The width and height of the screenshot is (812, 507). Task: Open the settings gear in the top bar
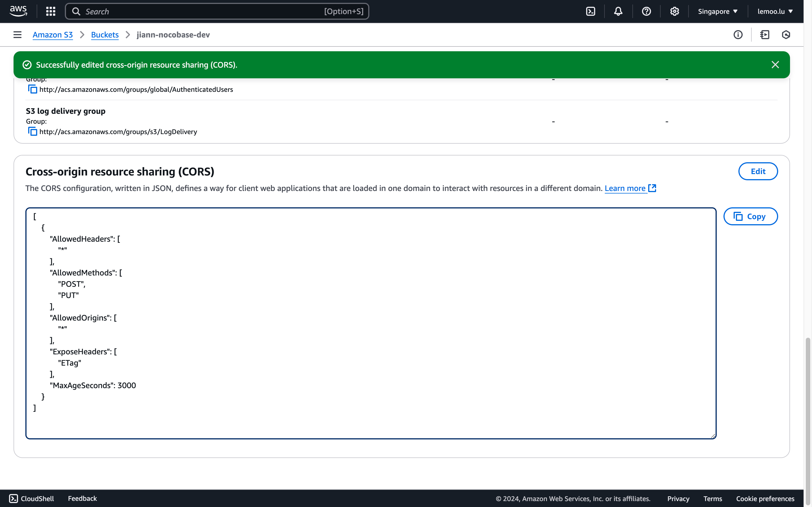coord(674,11)
